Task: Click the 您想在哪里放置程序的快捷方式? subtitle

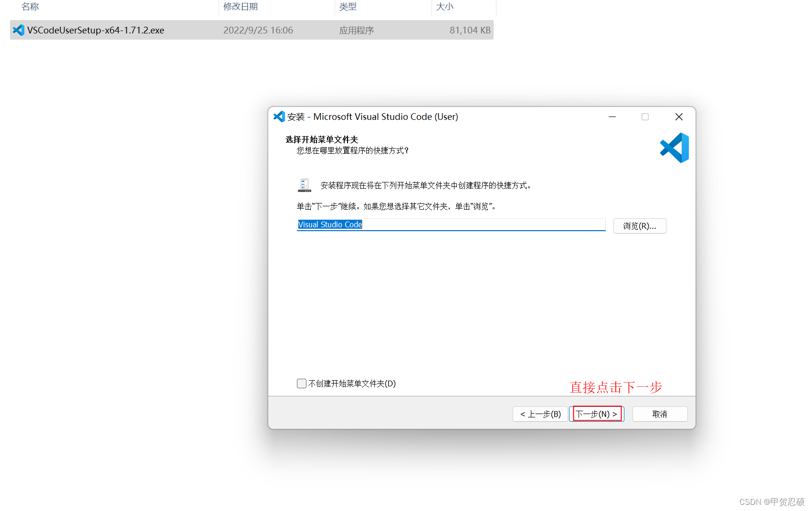Action: [x=353, y=150]
